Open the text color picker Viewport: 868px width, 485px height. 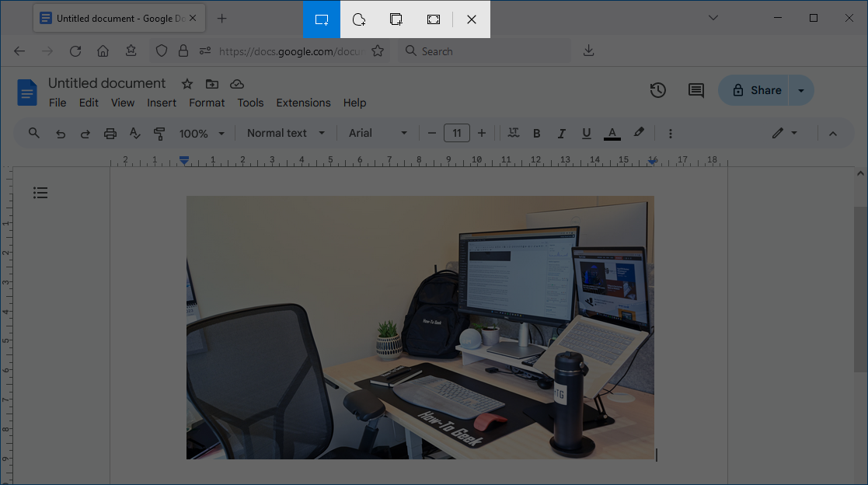[612, 133]
